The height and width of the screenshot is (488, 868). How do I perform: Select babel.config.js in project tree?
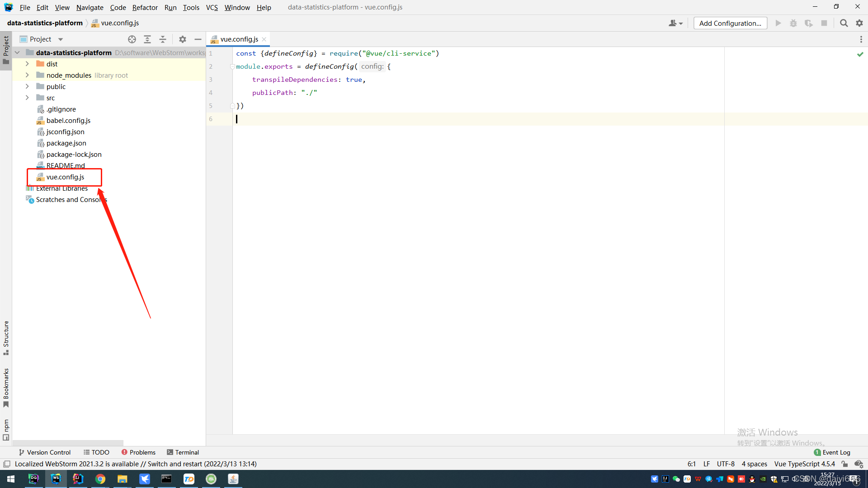[x=68, y=121]
